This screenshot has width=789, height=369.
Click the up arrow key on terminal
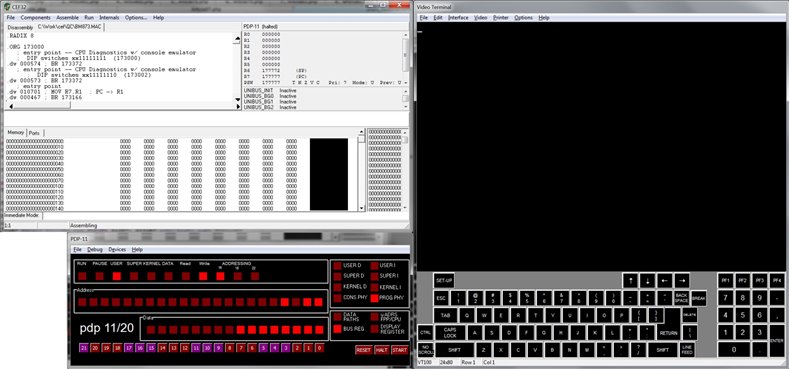(630, 280)
